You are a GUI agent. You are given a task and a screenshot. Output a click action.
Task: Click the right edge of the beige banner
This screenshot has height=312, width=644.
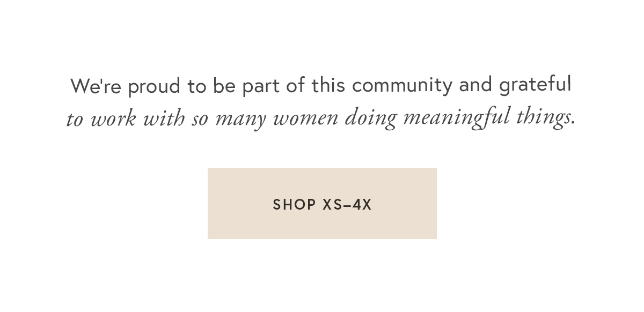pyautogui.click(x=435, y=203)
